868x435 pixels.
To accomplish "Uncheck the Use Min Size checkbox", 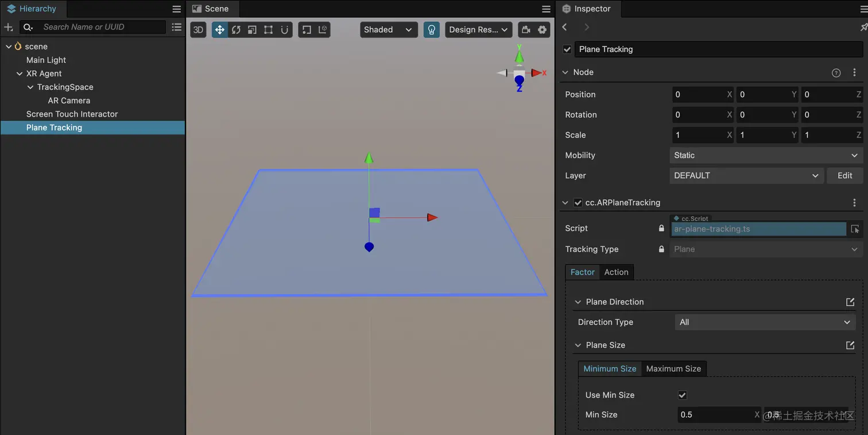I will [682, 395].
